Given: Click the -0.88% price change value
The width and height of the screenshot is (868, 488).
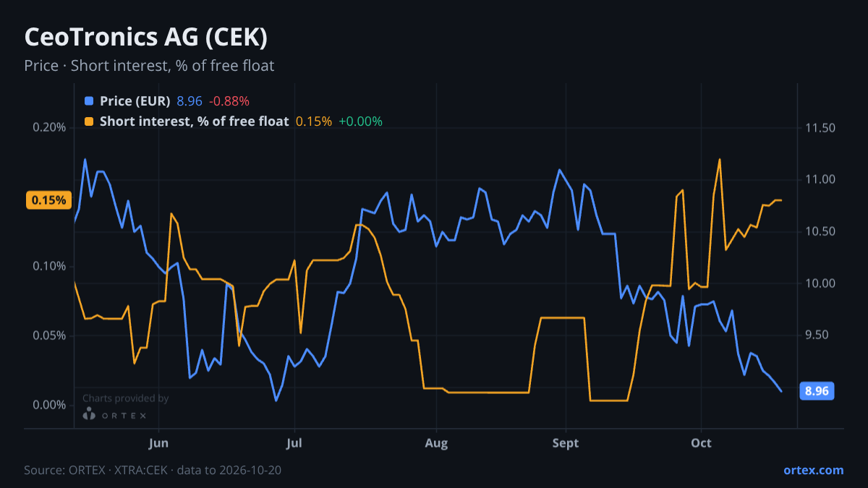Looking at the screenshot, I should tap(229, 101).
